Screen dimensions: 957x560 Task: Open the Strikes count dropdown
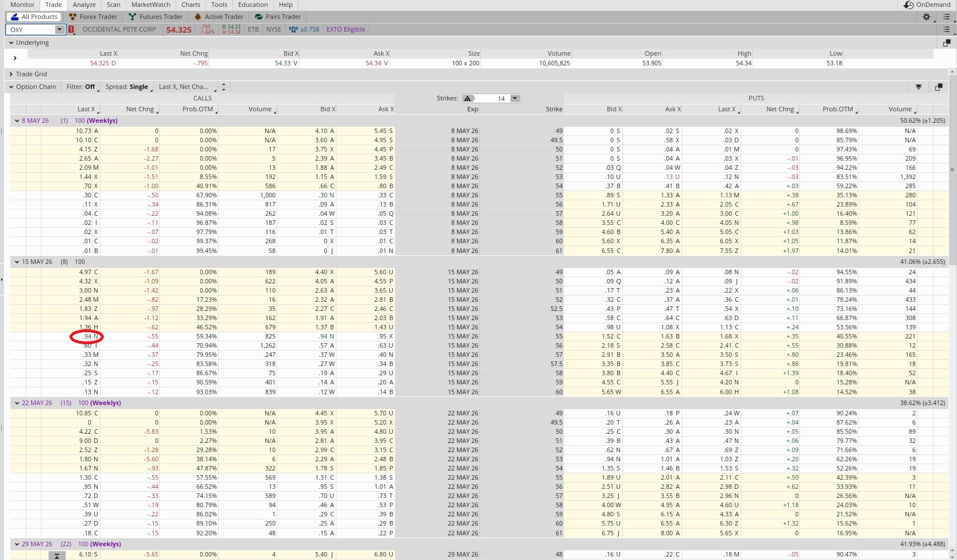click(x=514, y=98)
